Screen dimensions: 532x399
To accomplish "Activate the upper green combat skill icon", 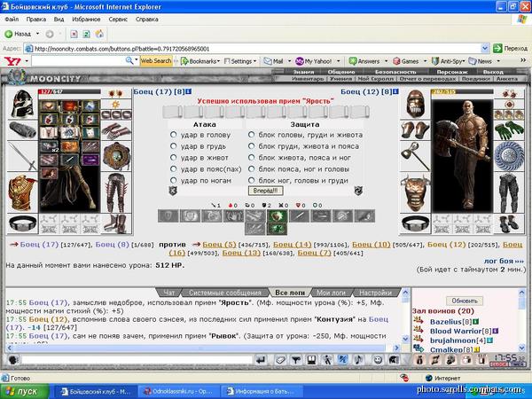I will pos(277,215).
